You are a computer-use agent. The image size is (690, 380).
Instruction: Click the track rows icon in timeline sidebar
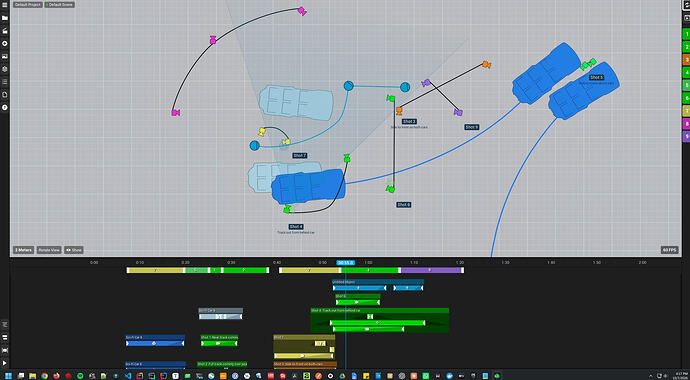click(5, 337)
